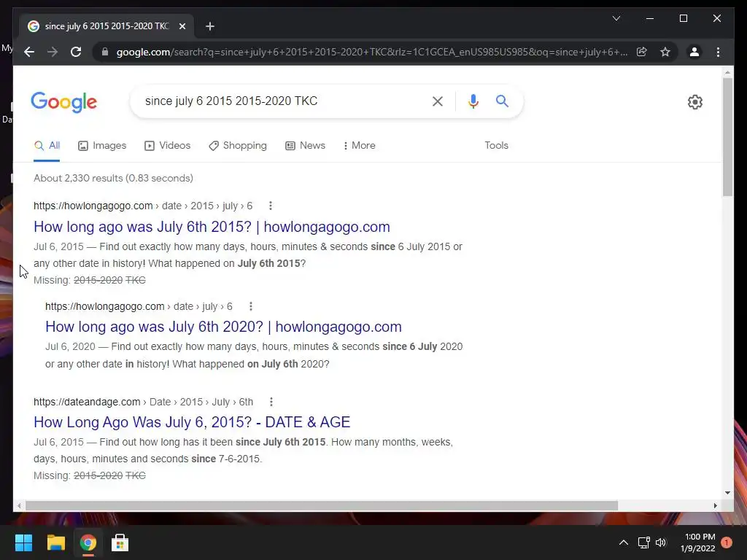
Task: Open 'How long ago was July 6th 2020?' link
Action: (223, 327)
